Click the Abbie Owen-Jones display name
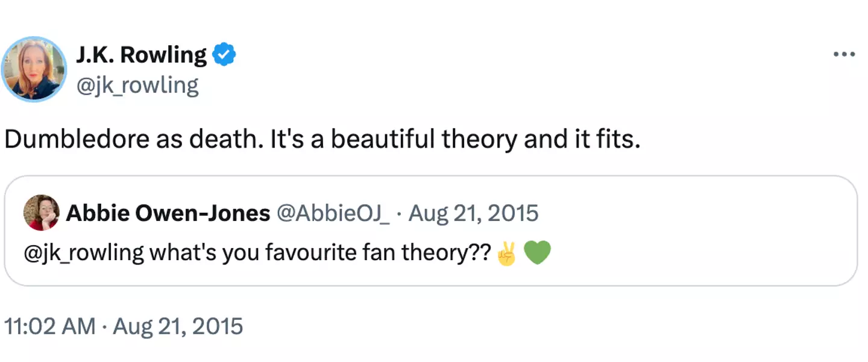The width and height of the screenshot is (868, 362). (x=168, y=213)
